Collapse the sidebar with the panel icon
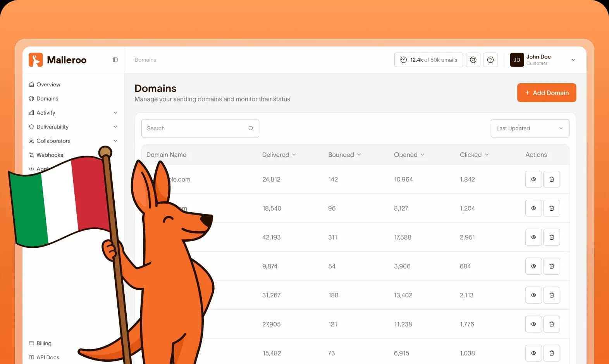609x364 pixels. click(115, 60)
